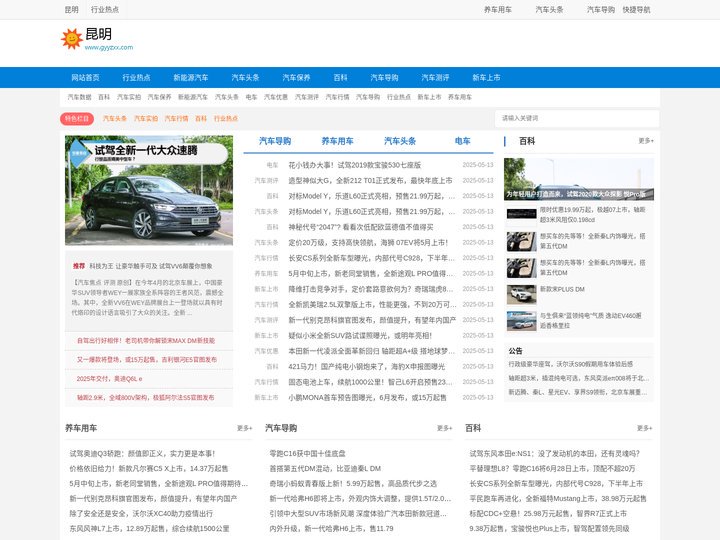Open the 为年轻用户打造而来 photo in the 百科 sidebar

(x=579, y=179)
